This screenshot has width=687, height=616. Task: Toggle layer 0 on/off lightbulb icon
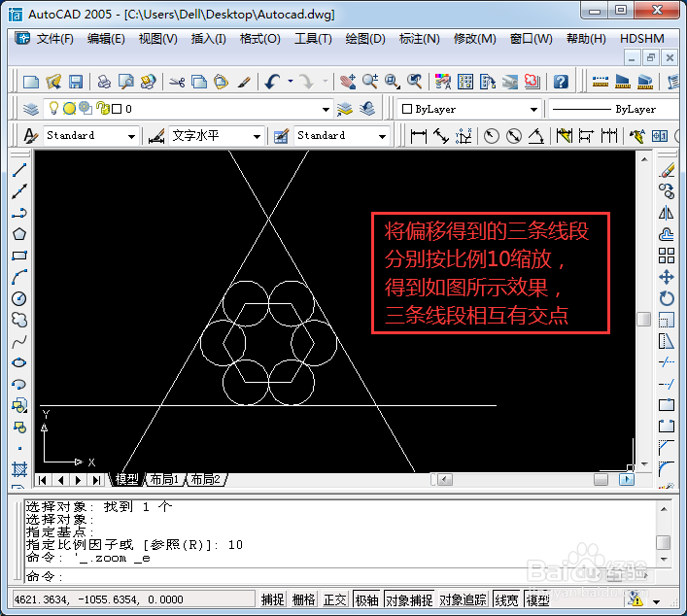(53, 108)
